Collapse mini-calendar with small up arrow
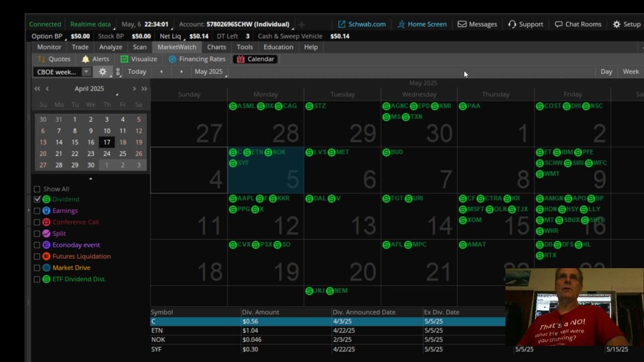The width and height of the screenshot is (644, 362). click(91, 178)
